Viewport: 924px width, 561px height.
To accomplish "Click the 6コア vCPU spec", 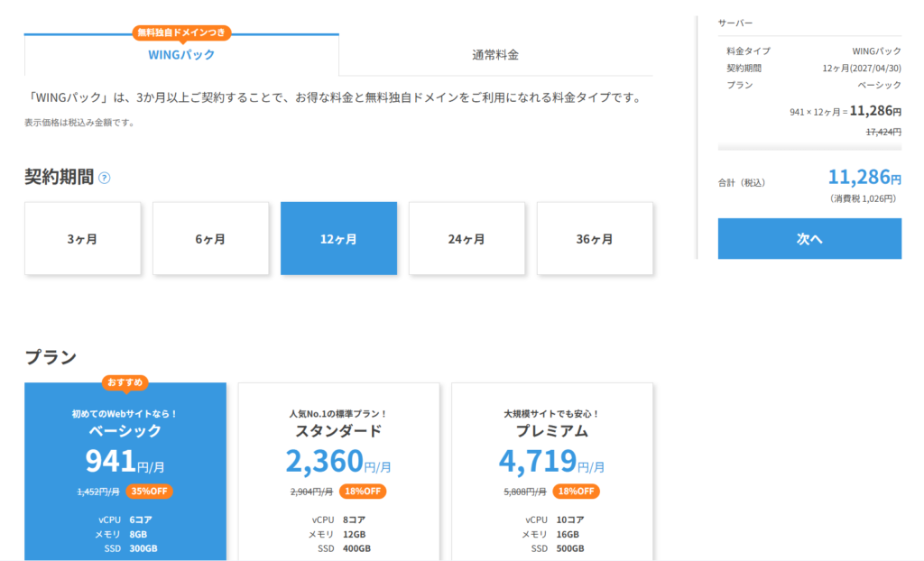I will click(141, 520).
